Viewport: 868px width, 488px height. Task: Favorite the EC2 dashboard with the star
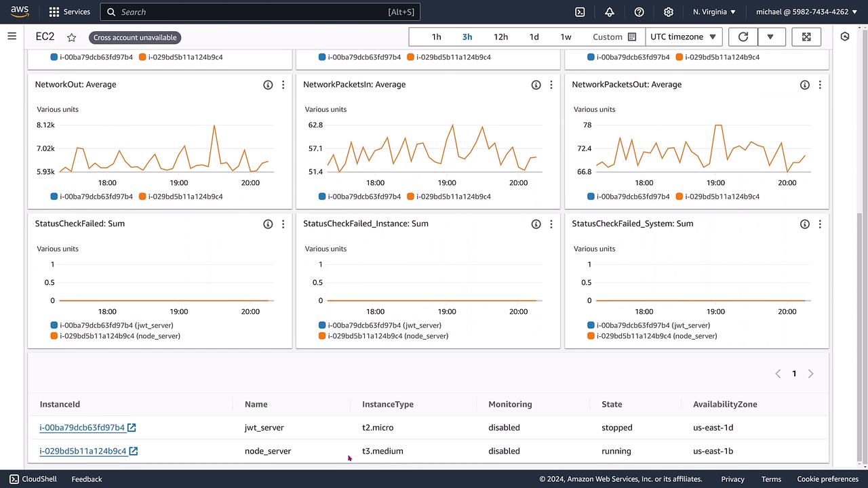pos(72,37)
